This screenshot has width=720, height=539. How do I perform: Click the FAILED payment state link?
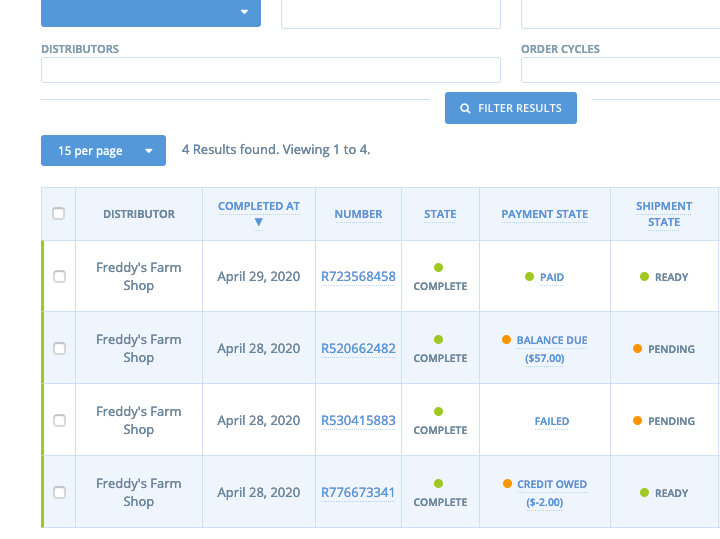tap(551, 421)
